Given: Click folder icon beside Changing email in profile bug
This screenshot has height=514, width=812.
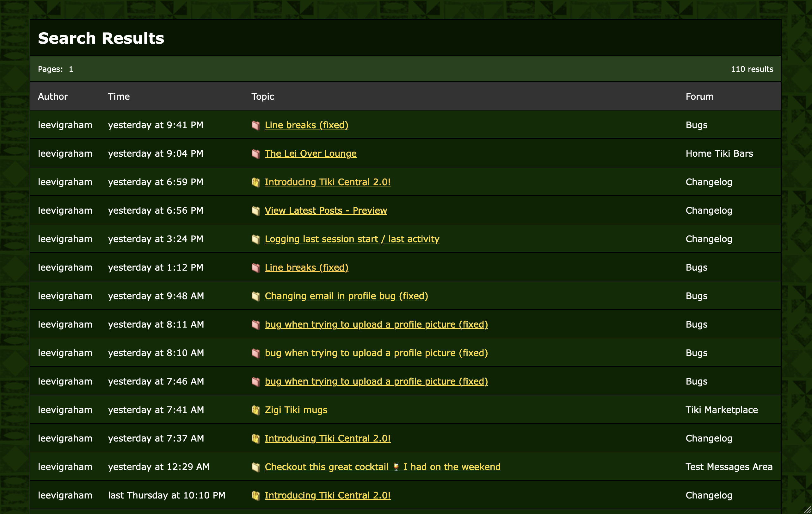Looking at the screenshot, I should [x=255, y=296].
